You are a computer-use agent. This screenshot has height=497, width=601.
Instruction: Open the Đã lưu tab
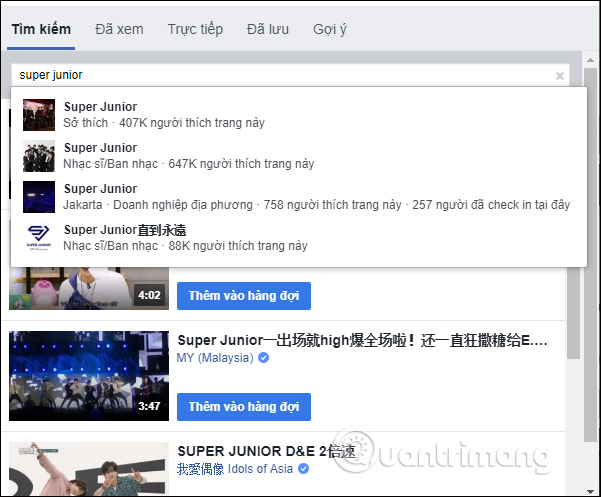(268, 29)
